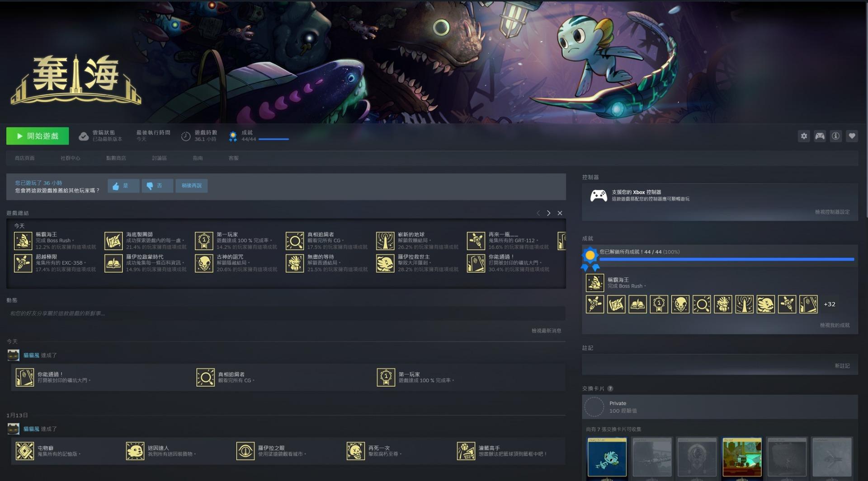Close the 遊戲總結 panel
This screenshot has height=481, width=868.
pos(560,213)
